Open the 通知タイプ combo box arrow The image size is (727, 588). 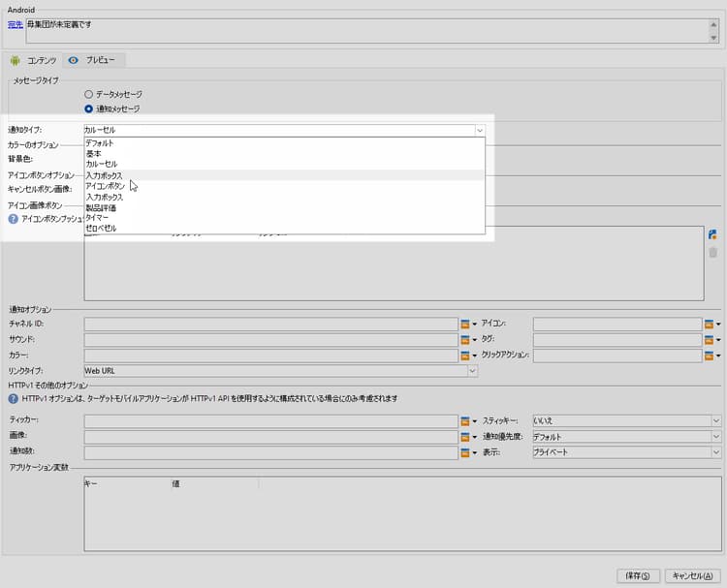pyautogui.click(x=480, y=130)
